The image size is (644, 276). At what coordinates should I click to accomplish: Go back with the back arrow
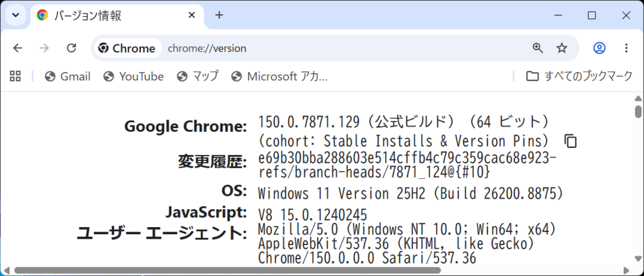click(x=17, y=48)
